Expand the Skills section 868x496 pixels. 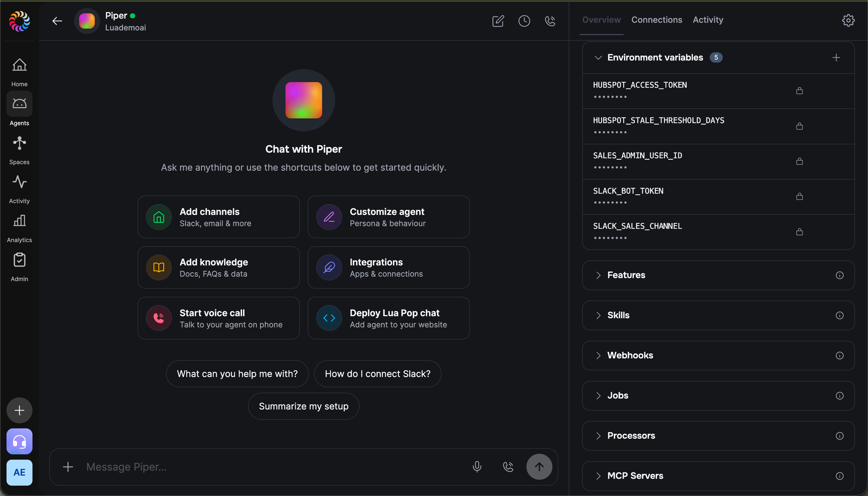(x=598, y=315)
